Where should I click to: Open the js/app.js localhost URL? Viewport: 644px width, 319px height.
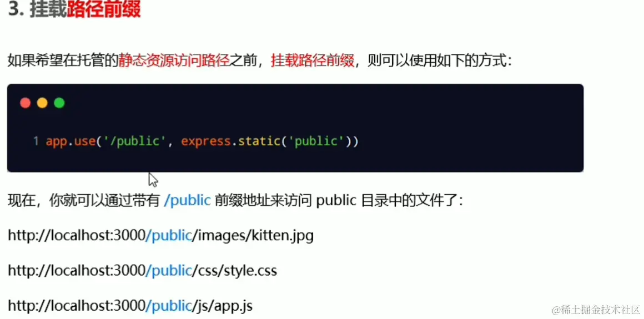pos(130,306)
